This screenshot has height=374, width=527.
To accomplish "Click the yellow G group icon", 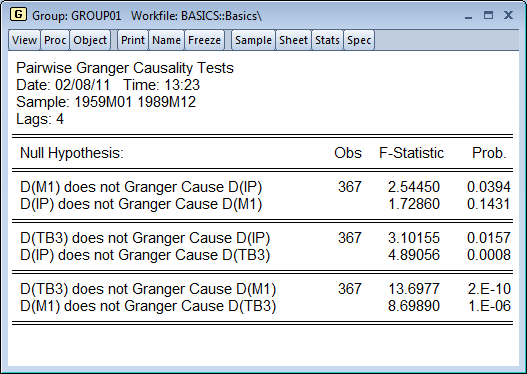I will 18,14.
